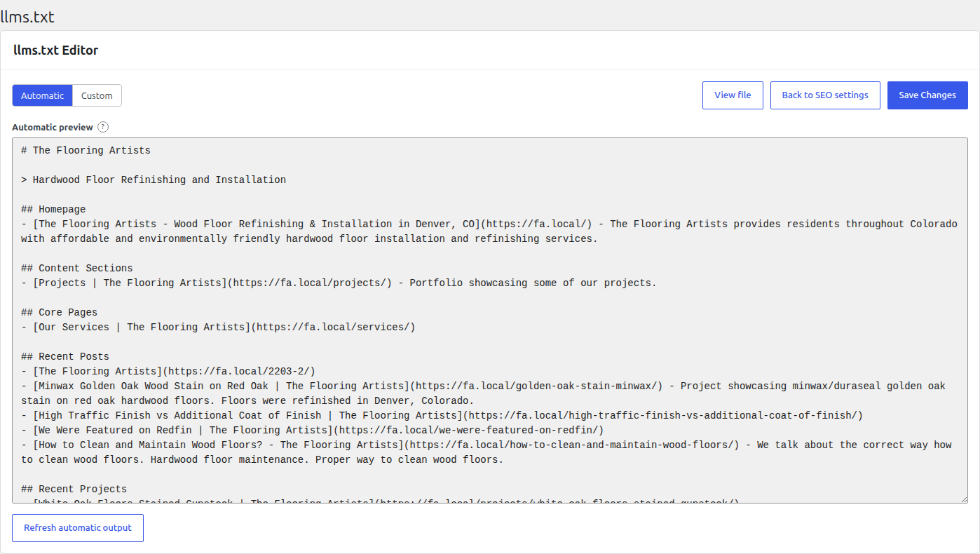Click the 'llms.txt' page heading
980x554 pixels.
[27, 17]
